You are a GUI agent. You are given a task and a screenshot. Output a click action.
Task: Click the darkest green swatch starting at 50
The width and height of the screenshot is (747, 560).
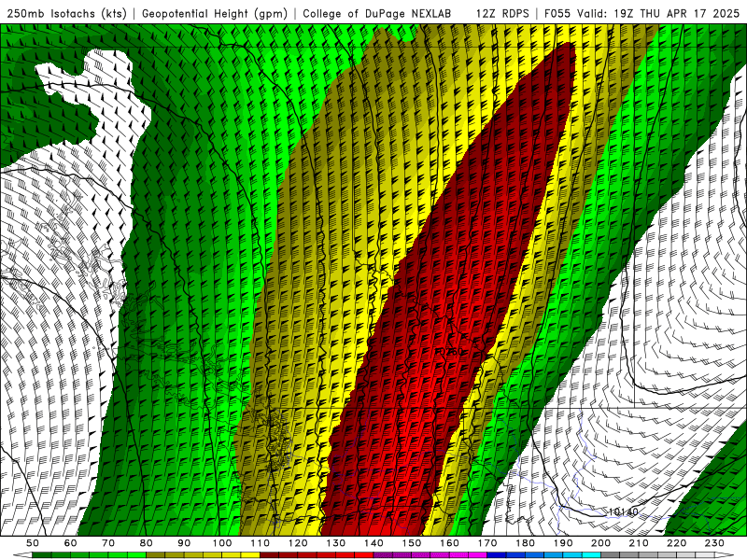pos(42,554)
